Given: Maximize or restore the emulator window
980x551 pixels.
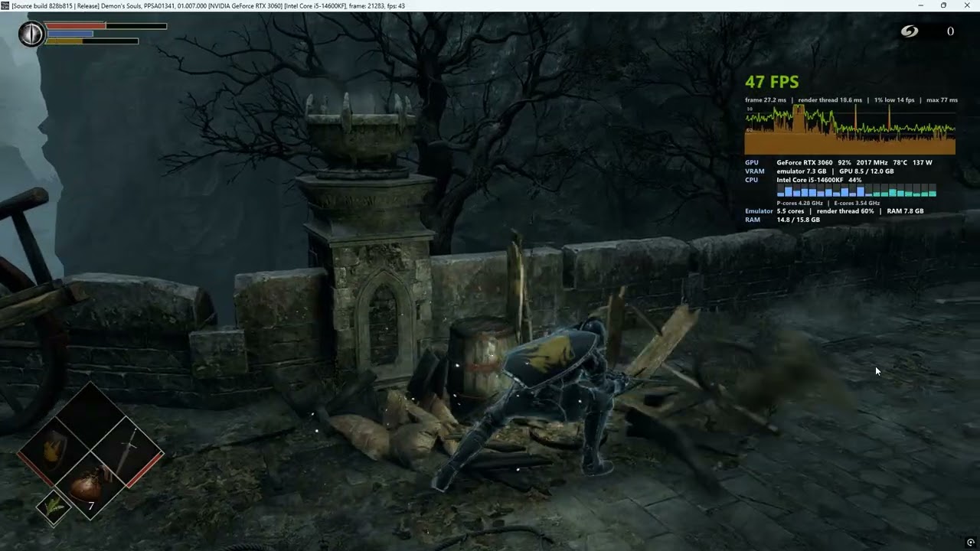Looking at the screenshot, I should coord(943,5).
